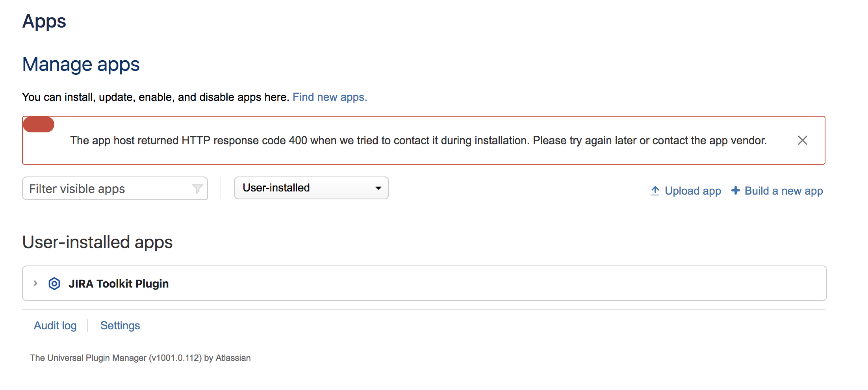This screenshot has height=390, width=868.
Task: Click inside the Filter visible apps field
Action: pos(98,188)
